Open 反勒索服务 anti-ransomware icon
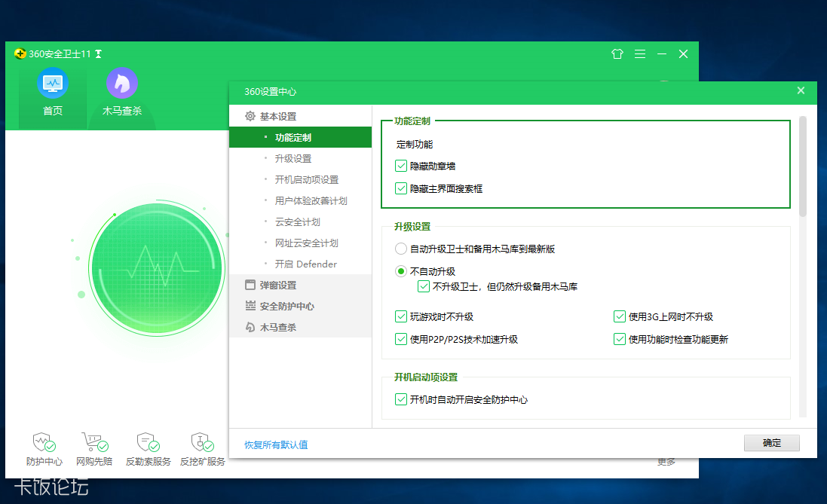 point(148,442)
